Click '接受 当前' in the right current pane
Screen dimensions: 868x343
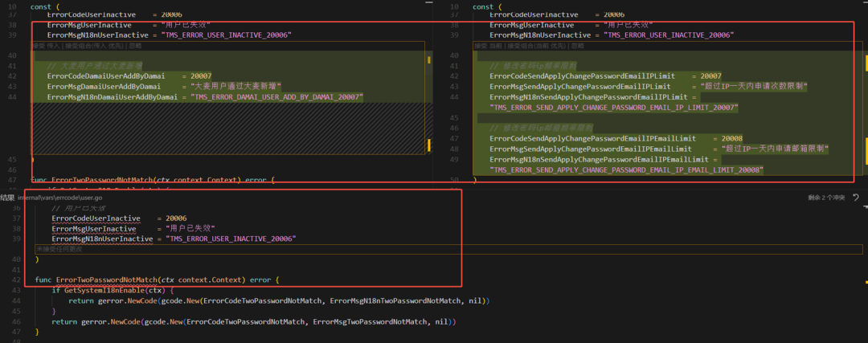click(x=489, y=45)
